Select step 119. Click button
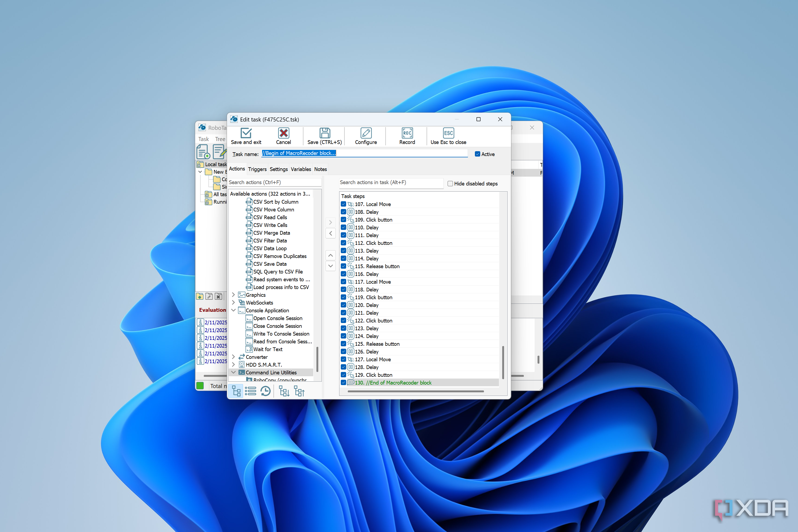The height and width of the screenshot is (532, 798). [373, 298]
